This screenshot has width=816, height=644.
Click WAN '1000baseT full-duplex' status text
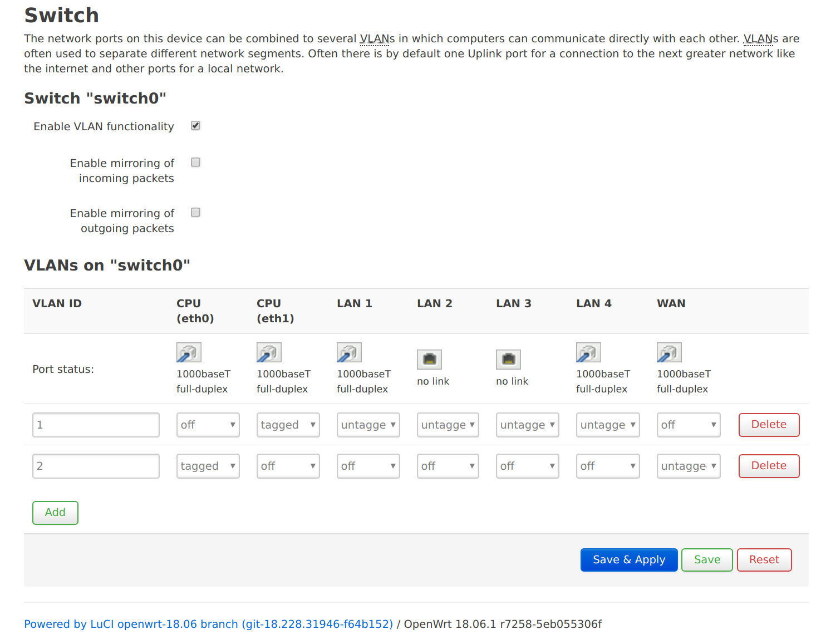click(x=684, y=381)
